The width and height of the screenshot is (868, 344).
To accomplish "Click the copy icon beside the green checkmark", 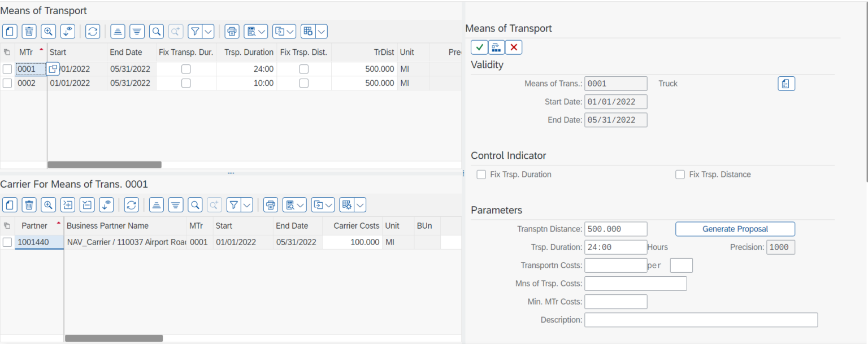I will click(x=496, y=47).
